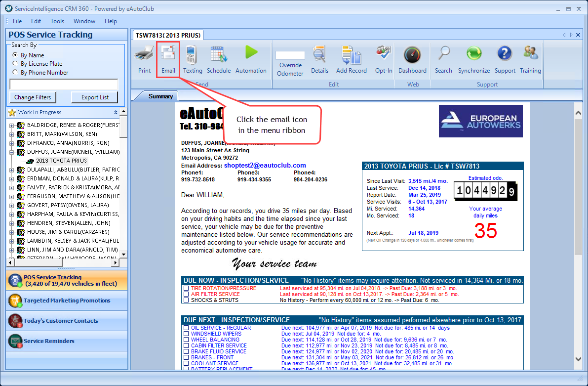Switch to the TSW7813 (2013 PRIUS) tab
This screenshot has height=386, width=588.
(168, 35)
